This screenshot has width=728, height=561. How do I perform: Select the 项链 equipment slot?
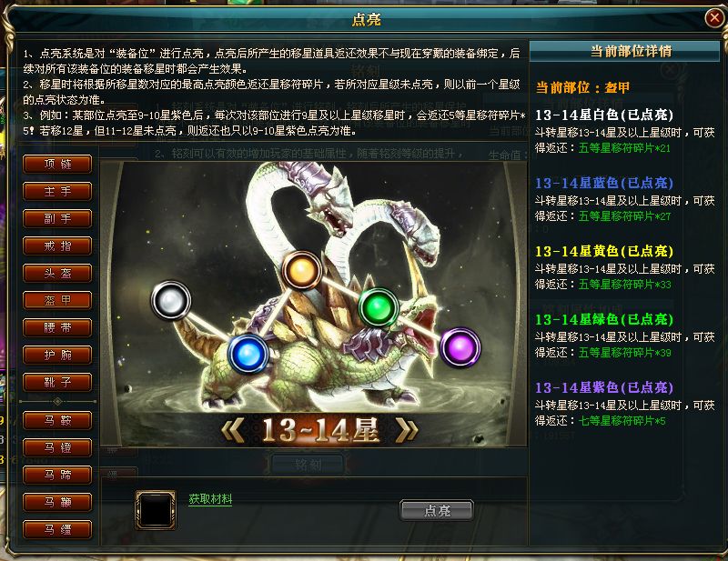(57, 164)
